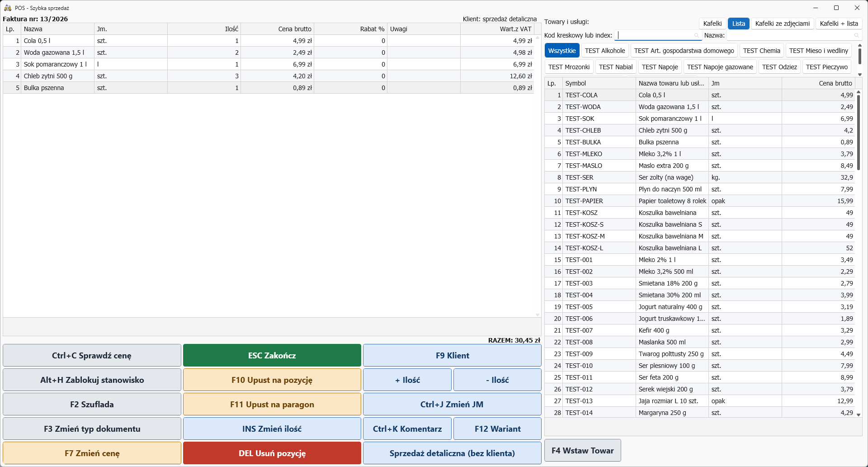This screenshot has width=868, height=467.
Task: Select the Wszystkie category filter
Action: click(x=562, y=51)
